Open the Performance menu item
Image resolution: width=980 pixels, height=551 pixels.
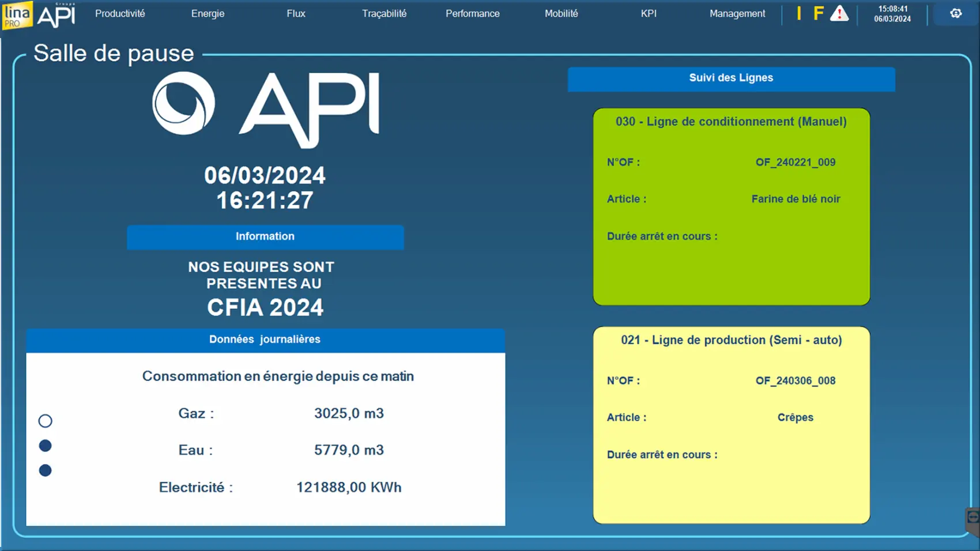point(472,13)
